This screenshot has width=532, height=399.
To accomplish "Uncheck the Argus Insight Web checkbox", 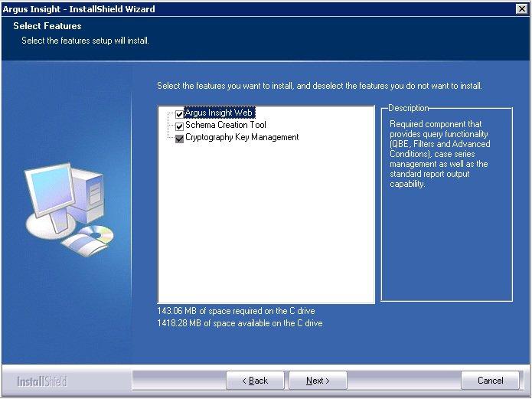I will 179,114.
